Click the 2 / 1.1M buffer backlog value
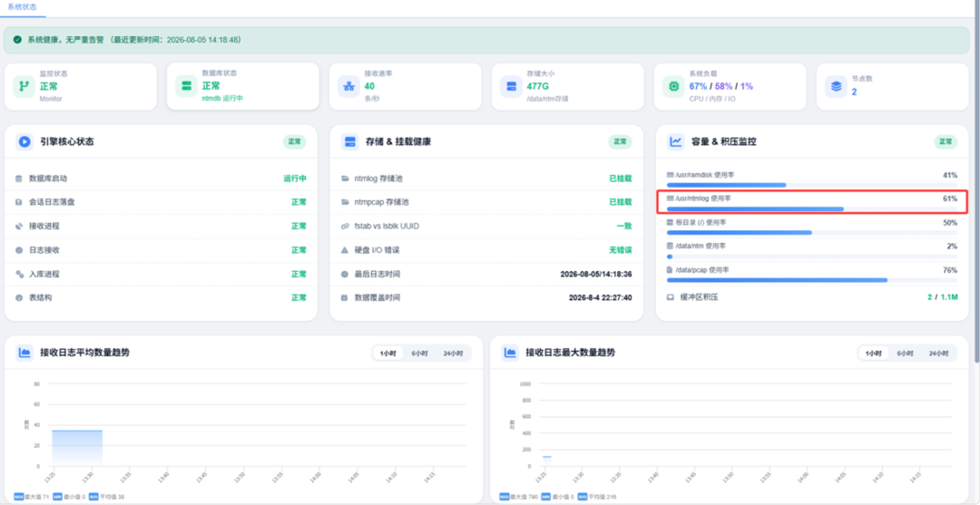 click(943, 297)
